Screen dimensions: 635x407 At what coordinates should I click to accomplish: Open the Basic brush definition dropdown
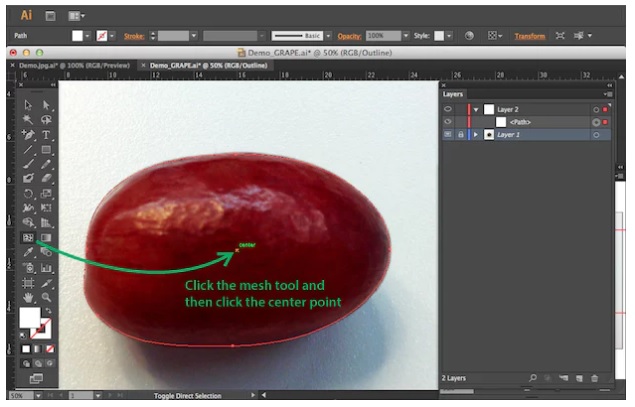(328, 36)
